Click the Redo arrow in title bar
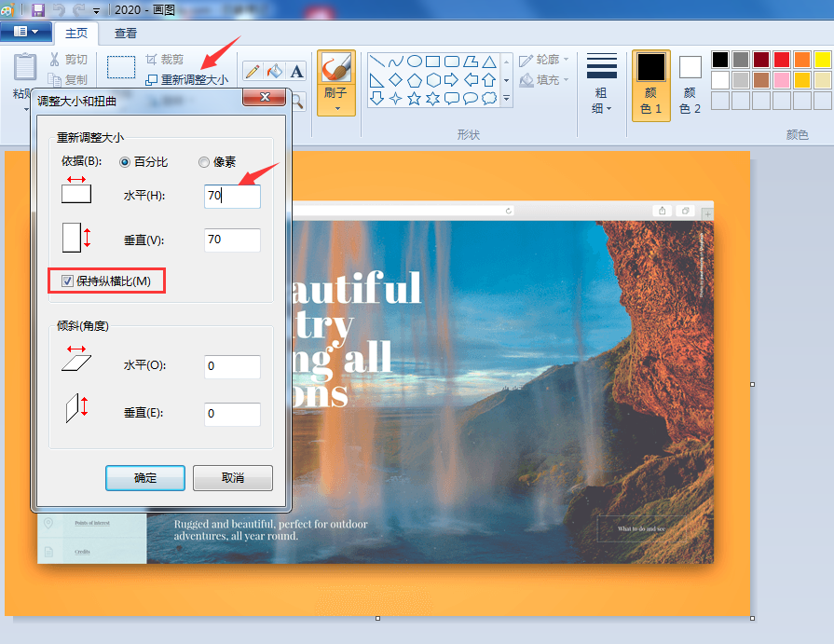Screen dimensions: 834x644 78,9
